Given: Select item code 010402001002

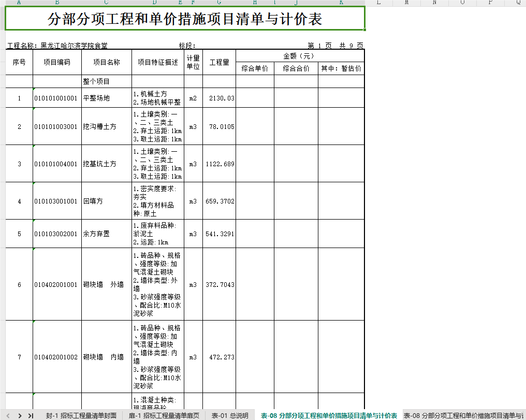Looking at the screenshot, I should 57,357.
